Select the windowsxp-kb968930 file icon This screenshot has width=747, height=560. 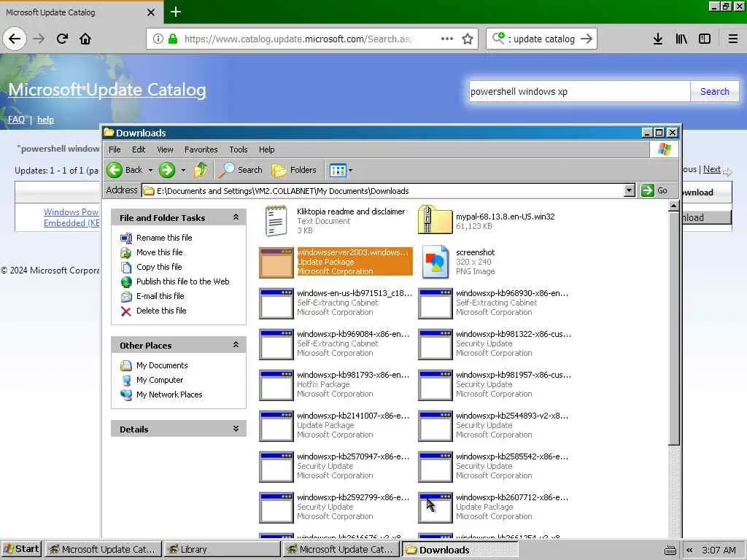[435, 303]
